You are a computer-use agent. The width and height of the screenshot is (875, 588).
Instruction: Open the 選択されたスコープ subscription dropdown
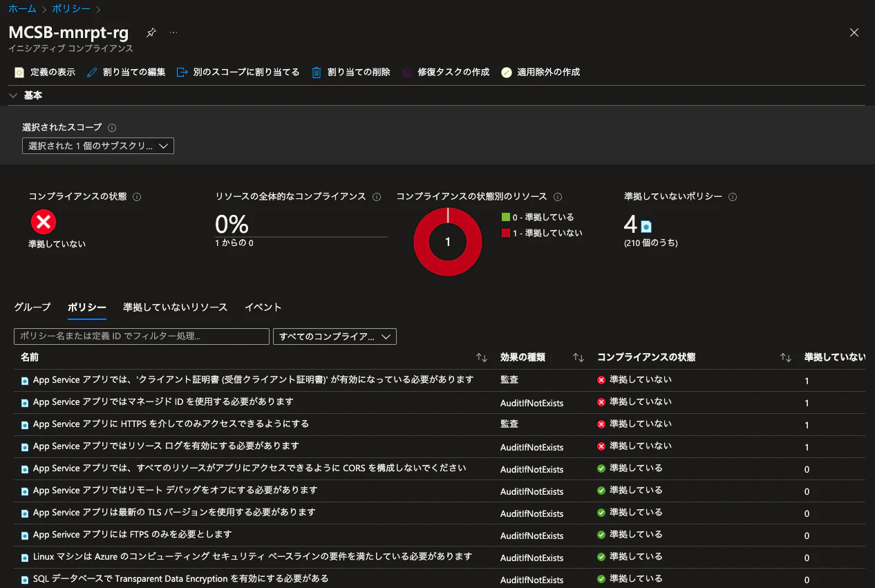[98, 146]
